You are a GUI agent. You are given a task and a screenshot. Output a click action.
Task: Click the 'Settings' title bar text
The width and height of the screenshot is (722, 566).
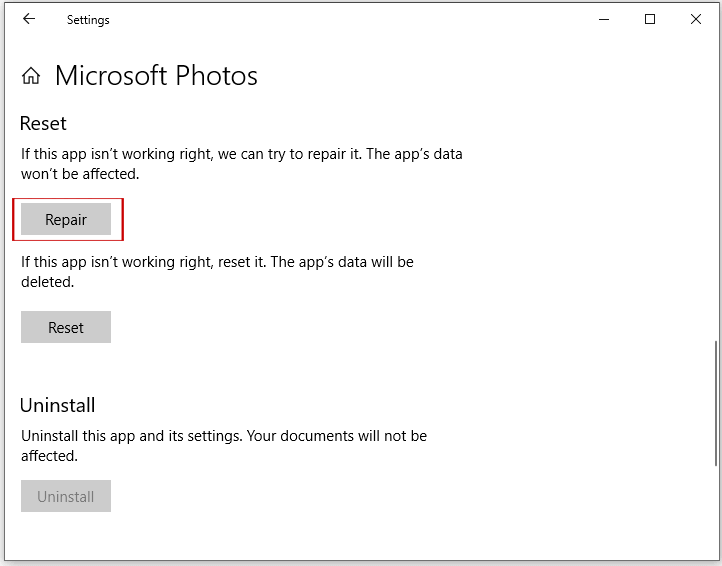click(x=88, y=20)
